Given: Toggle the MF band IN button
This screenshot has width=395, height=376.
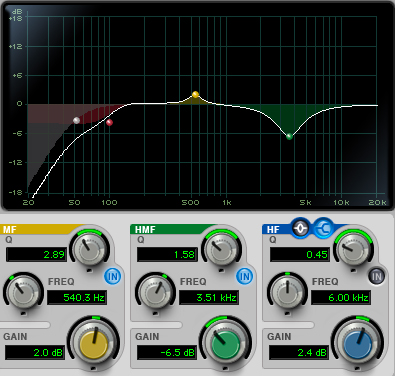Looking at the screenshot, I should [x=112, y=276].
